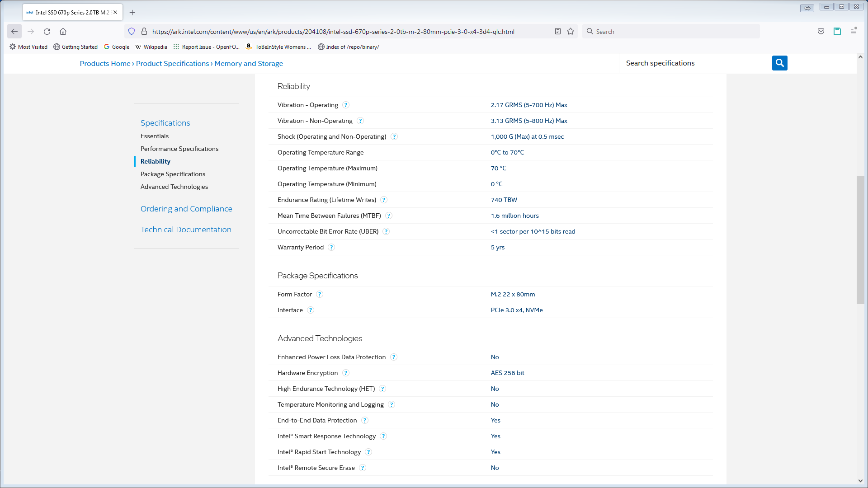Image resolution: width=868 pixels, height=488 pixels.
Task: Open the Getting Started bookmark
Action: tap(75, 47)
